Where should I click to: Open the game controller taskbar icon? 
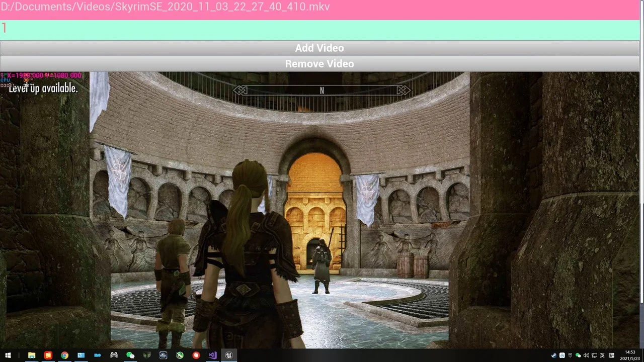point(114,355)
